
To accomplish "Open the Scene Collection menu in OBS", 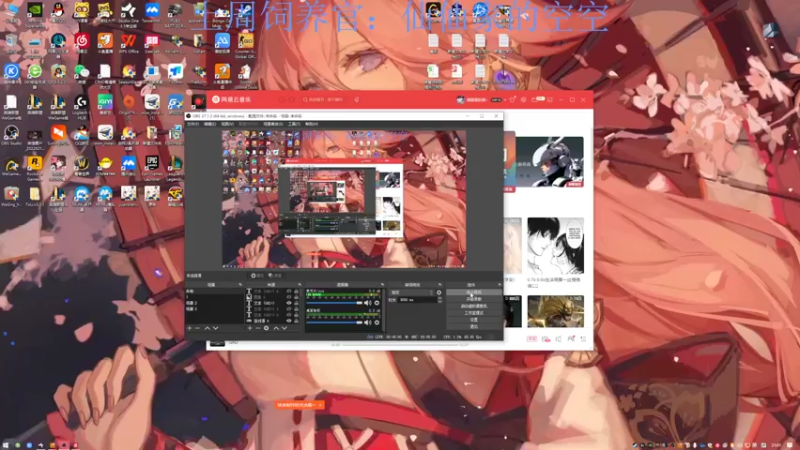I will (x=273, y=124).
